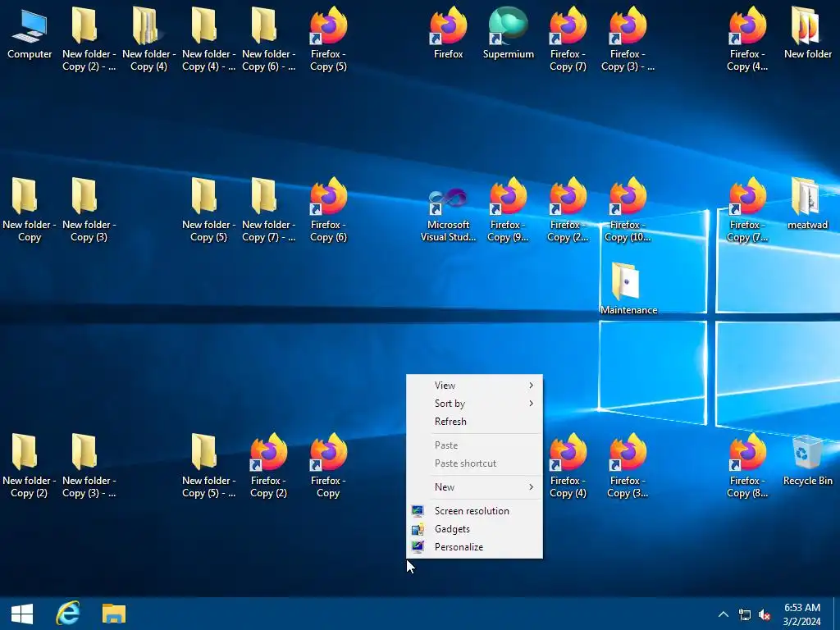Select the 'Firefox - Copy' shortcut without number
The image size is (840, 630).
[328, 466]
